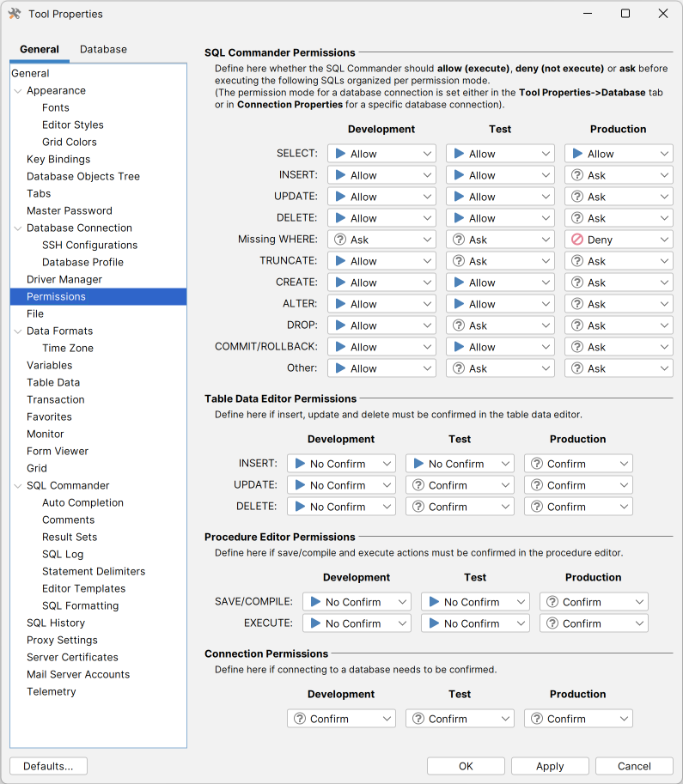Click the Ask icon for Production INSERT
Image resolution: width=683 pixels, height=784 pixels.
click(577, 175)
